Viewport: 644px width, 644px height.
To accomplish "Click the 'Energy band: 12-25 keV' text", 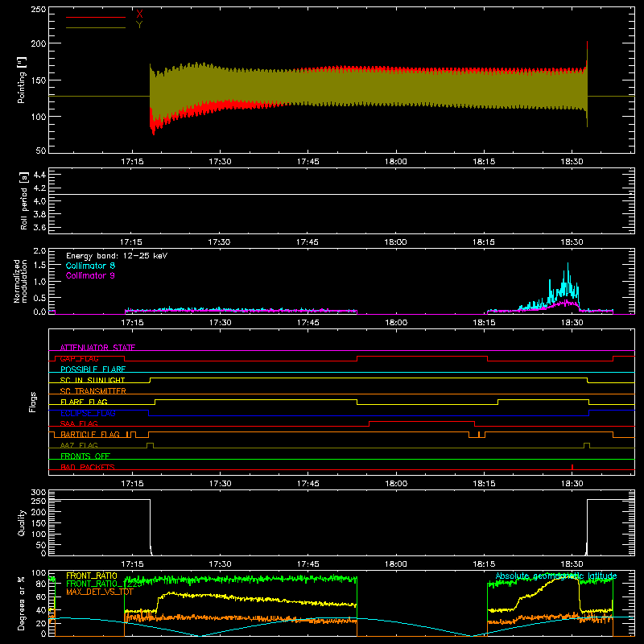I will point(117,256).
